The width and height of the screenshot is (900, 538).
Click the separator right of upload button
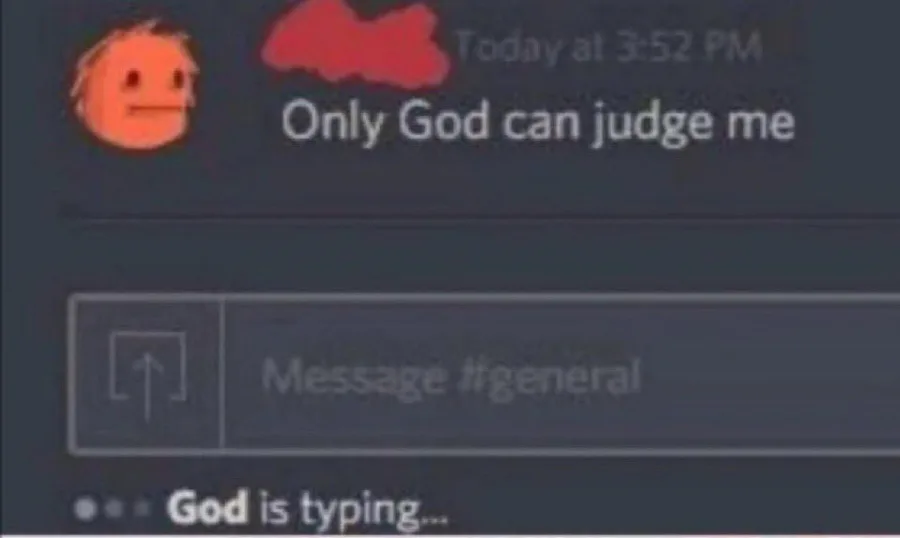[222, 374]
